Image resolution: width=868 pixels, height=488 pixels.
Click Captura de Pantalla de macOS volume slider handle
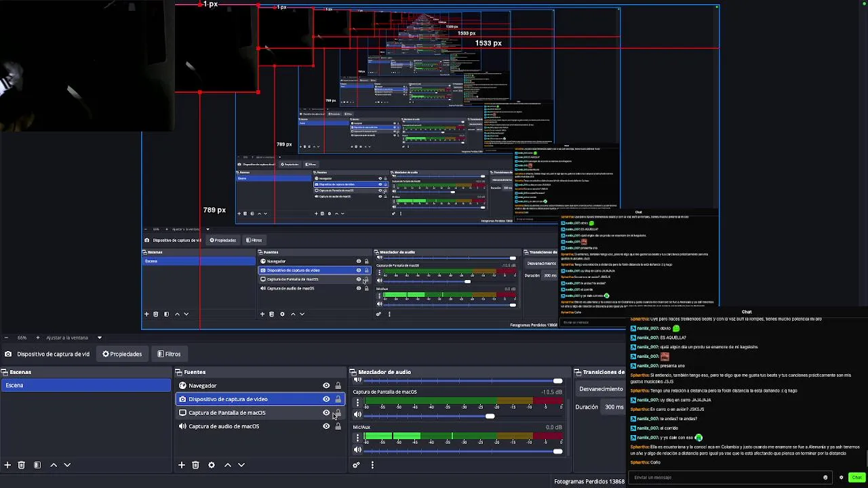(x=490, y=415)
